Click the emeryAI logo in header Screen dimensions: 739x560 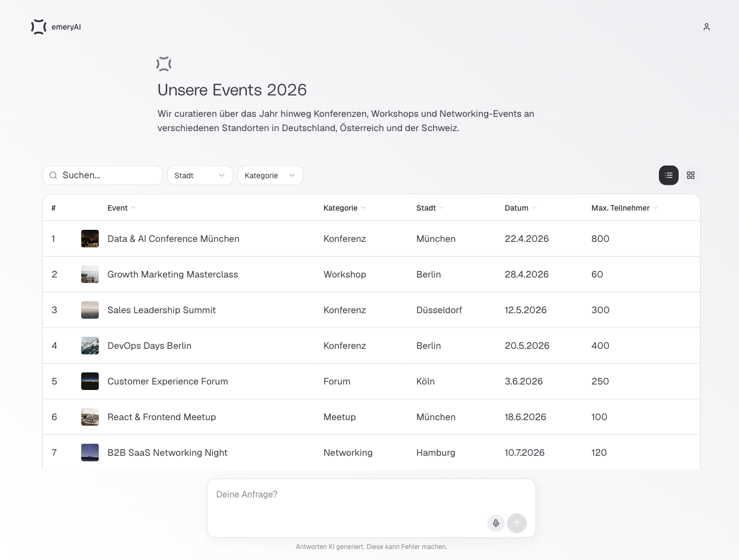56,27
